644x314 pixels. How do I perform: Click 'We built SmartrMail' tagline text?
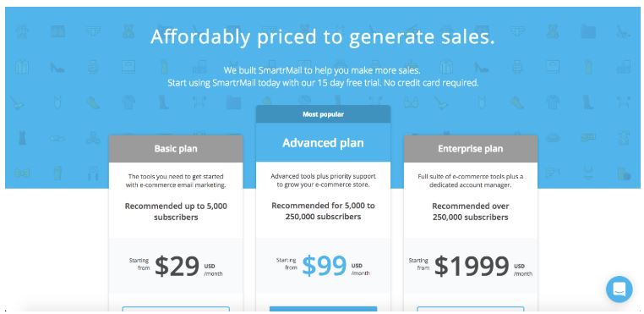click(322, 70)
